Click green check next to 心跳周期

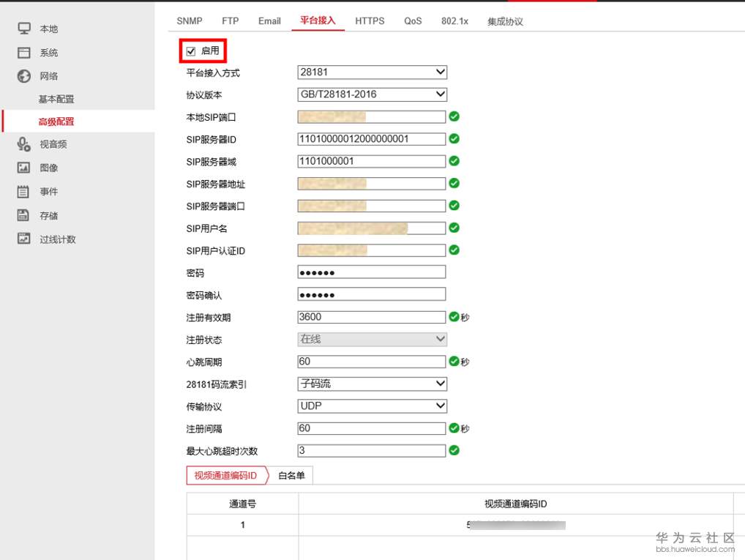click(x=454, y=362)
